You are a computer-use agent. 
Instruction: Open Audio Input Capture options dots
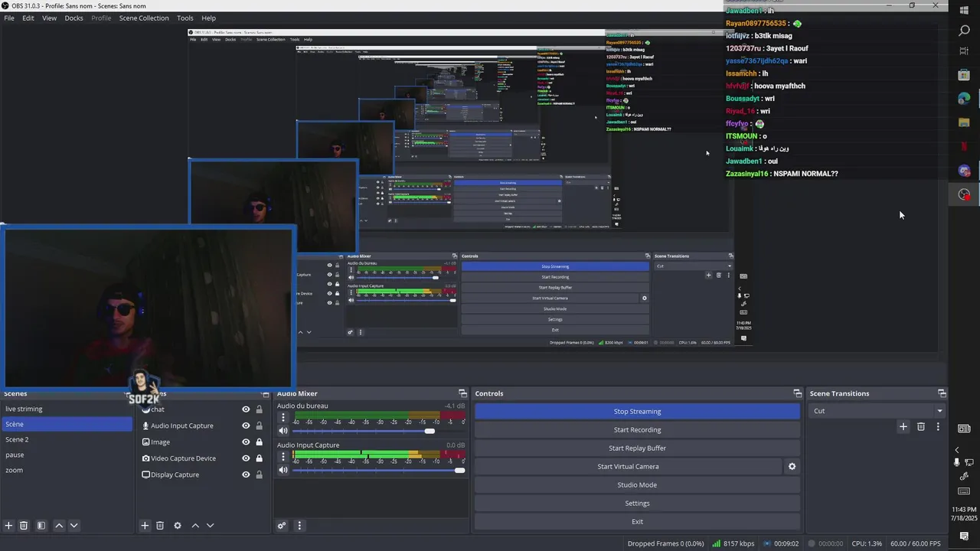283,457
